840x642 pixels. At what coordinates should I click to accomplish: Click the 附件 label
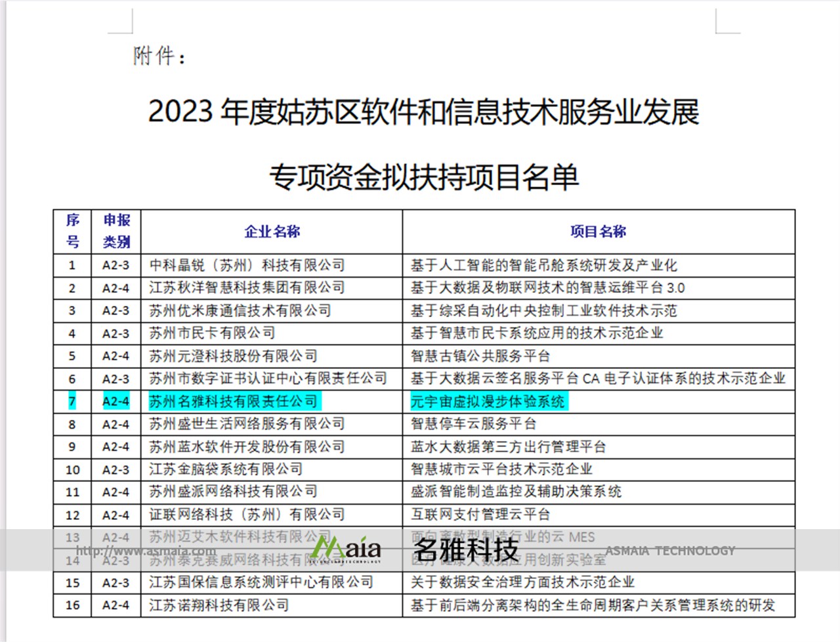point(159,56)
